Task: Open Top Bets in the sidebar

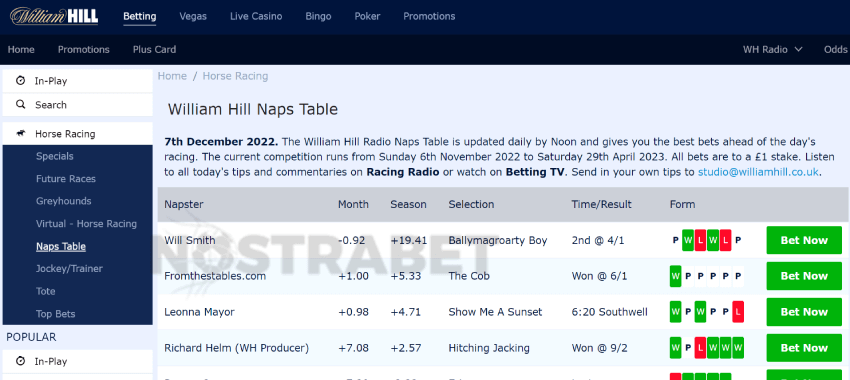Action: [x=55, y=314]
